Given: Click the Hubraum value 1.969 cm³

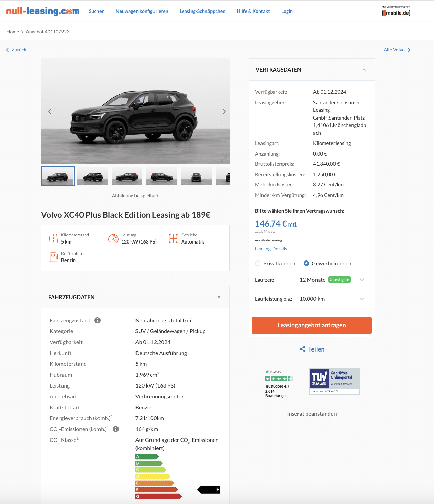Looking at the screenshot, I should point(147,375).
